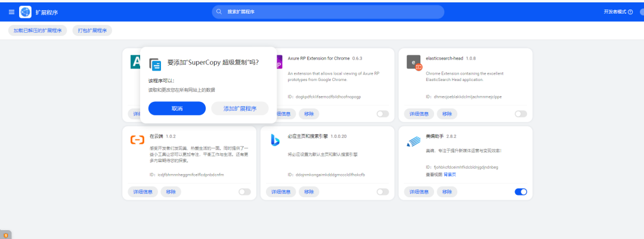Click the help icon beside 开发者模式
644x239 pixels.
point(630,12)
